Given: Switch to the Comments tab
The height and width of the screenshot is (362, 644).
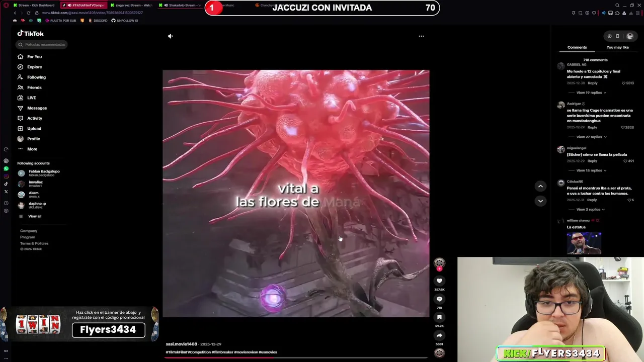Looking at the screenshot, I should coord(577,47).
